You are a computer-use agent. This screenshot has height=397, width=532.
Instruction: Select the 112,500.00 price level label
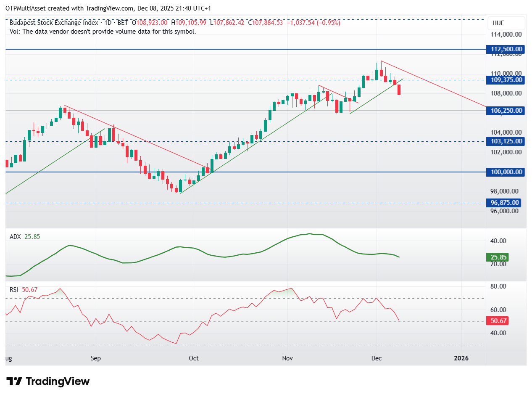(505, 49)
